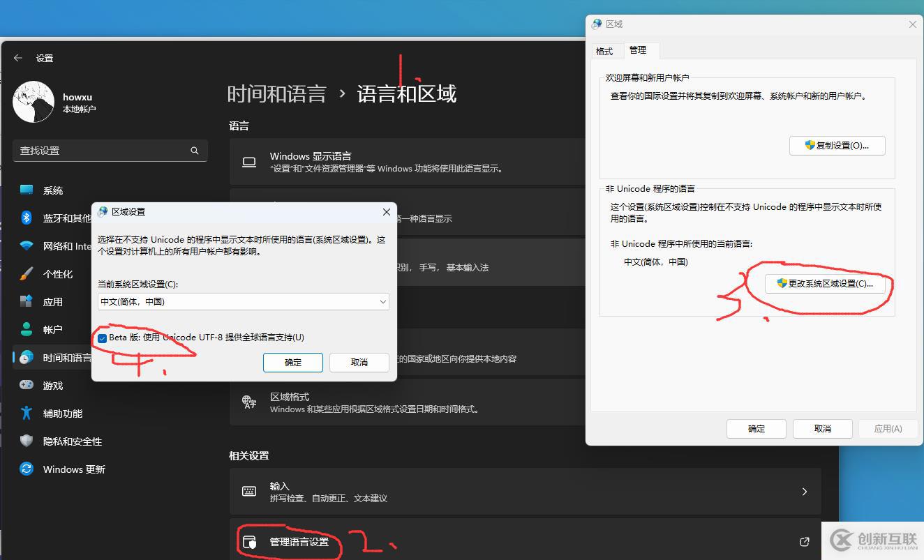Viewport: 924px width, 560px height.
Task: Click the 管理语言设置 shield window icon
Action: pyautogui.click(x=249, y=542)
